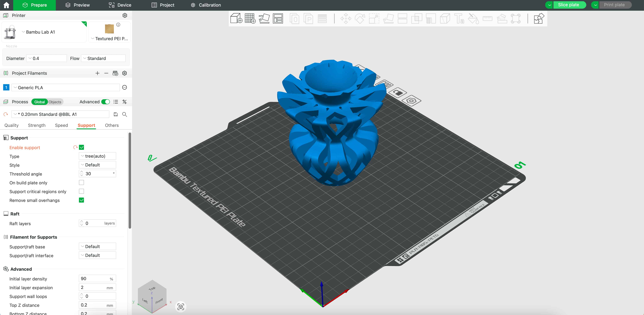
Task: Select the Text shape tool
Action: click(459, 19)
